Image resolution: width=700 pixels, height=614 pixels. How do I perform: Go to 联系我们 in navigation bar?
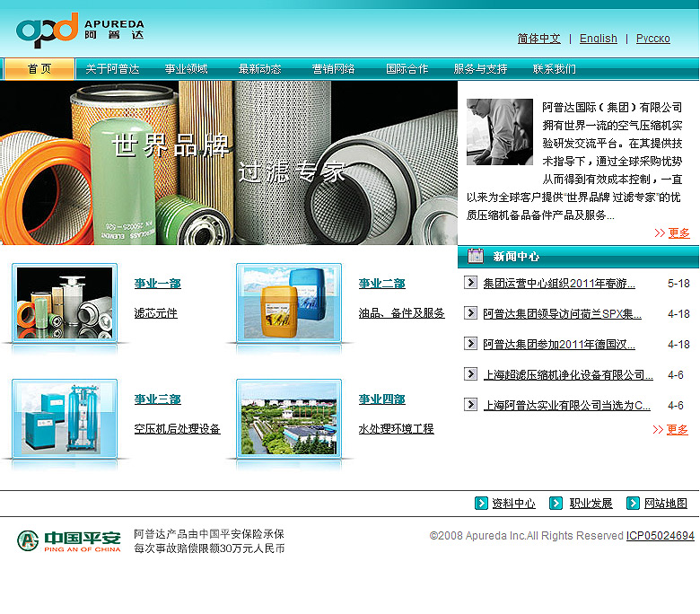(x=554, y=69)
